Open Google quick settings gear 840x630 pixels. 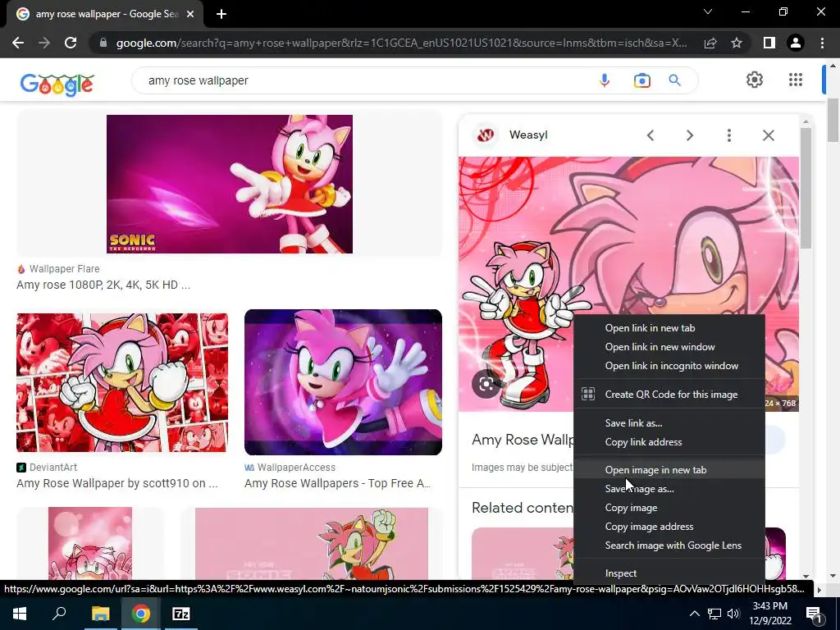pyautogui.click(x=755, y=80)
